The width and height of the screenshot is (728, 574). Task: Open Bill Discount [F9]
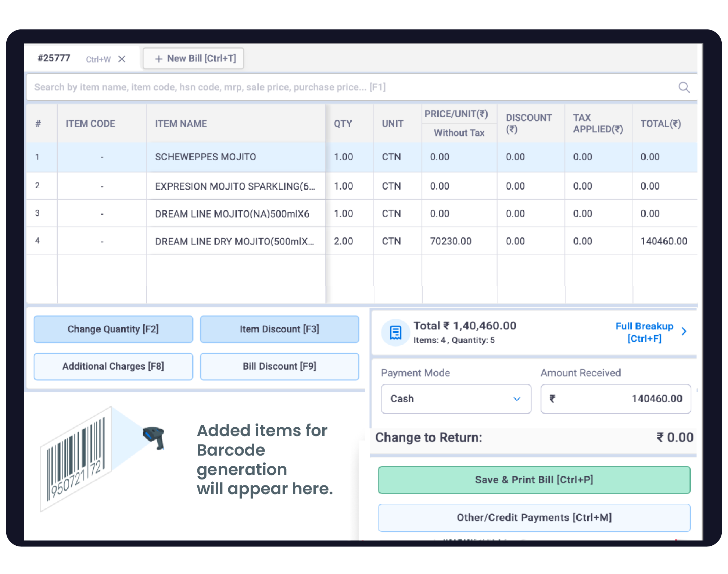click(279, 367)
